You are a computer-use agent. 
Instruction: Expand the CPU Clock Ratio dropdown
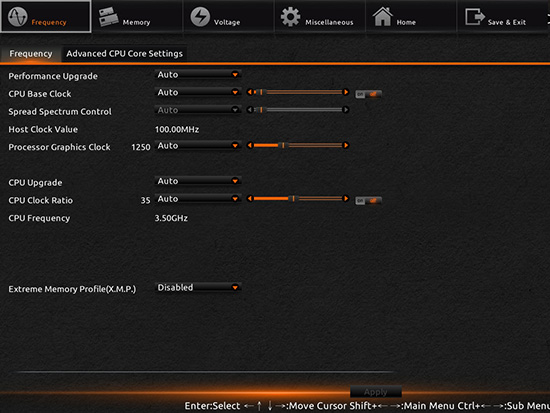[x=198, y=199]
